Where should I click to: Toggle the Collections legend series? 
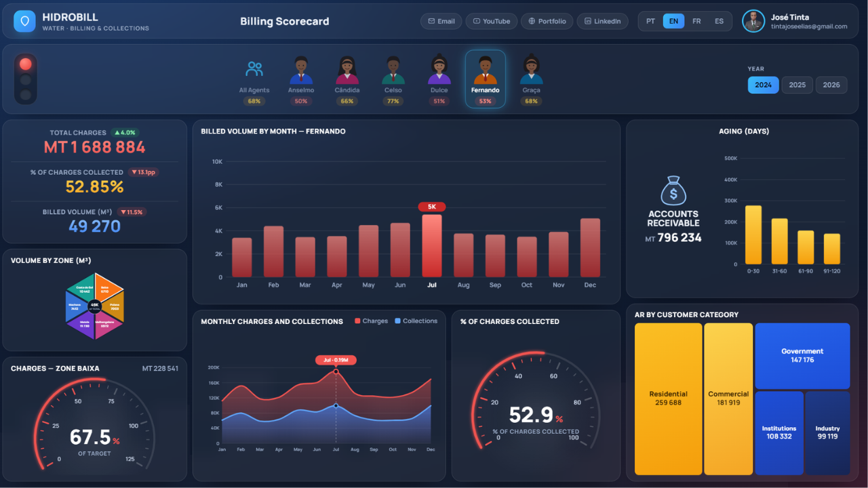[x=416, y=321]
